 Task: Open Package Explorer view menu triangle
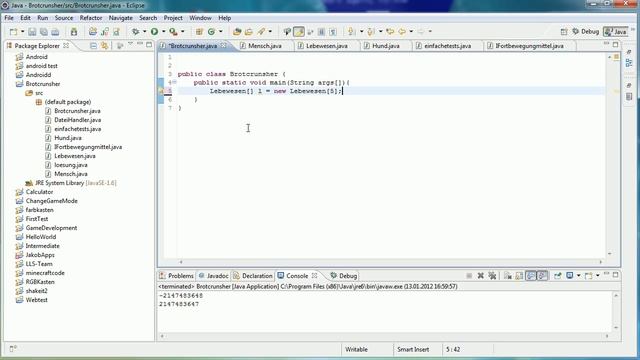[x=130, y=43]
